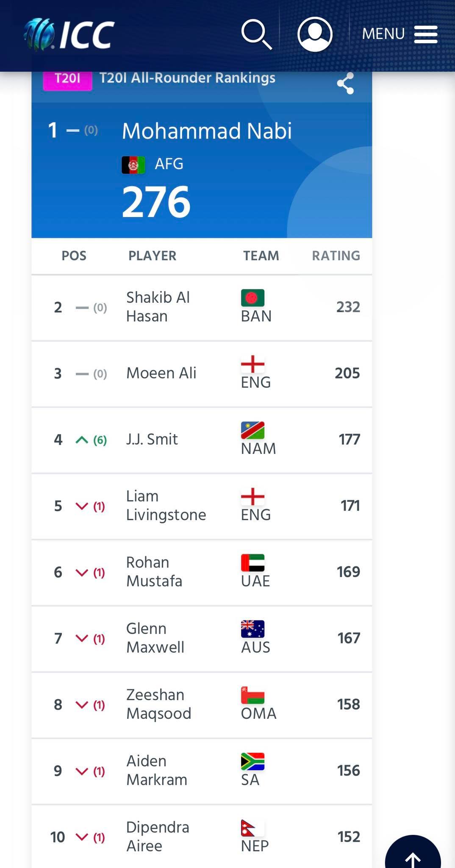Screen dimensions: 455x868
Task: Click the Bangladesh flag icon
Action: pyautogui.click(x=252, y=298)
